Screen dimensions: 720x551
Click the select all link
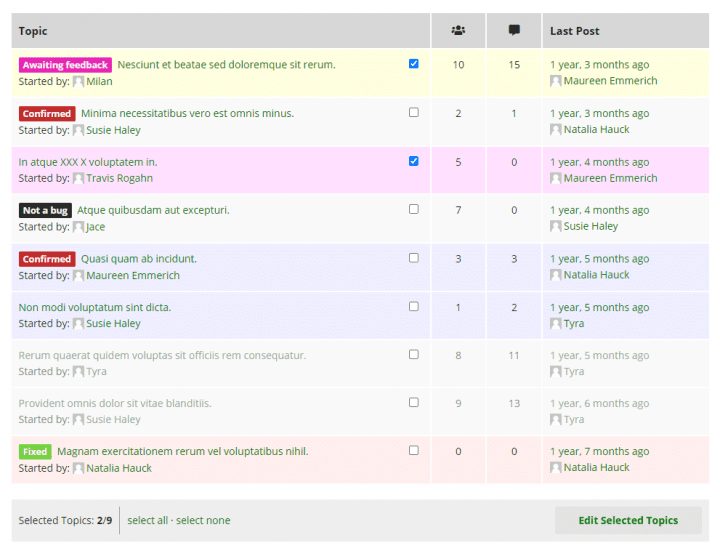point(147,520)
